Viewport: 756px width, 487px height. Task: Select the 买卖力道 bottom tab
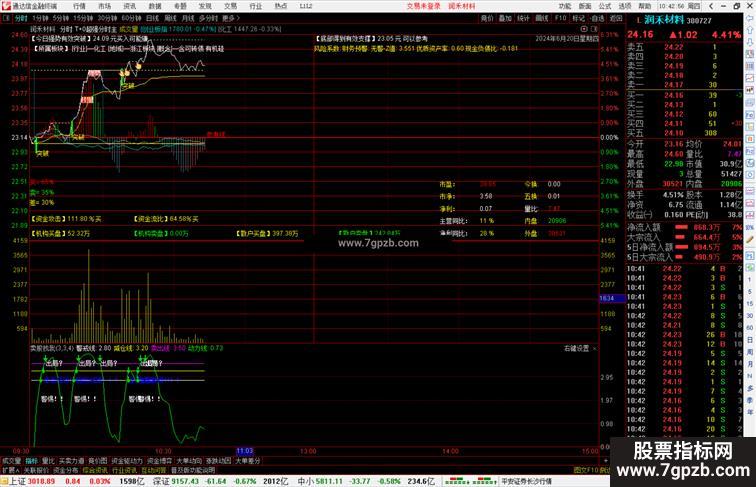[71, 461]
